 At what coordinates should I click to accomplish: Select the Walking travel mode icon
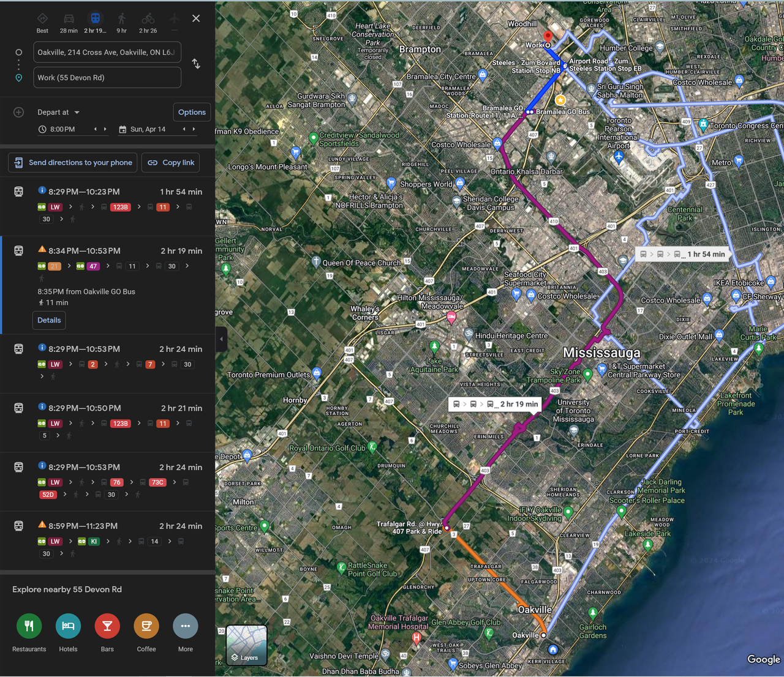(x=121, y=19)
